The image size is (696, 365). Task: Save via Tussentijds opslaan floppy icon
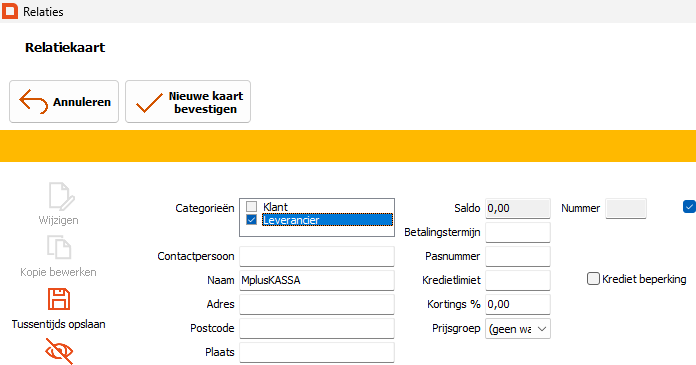(59, 299)
